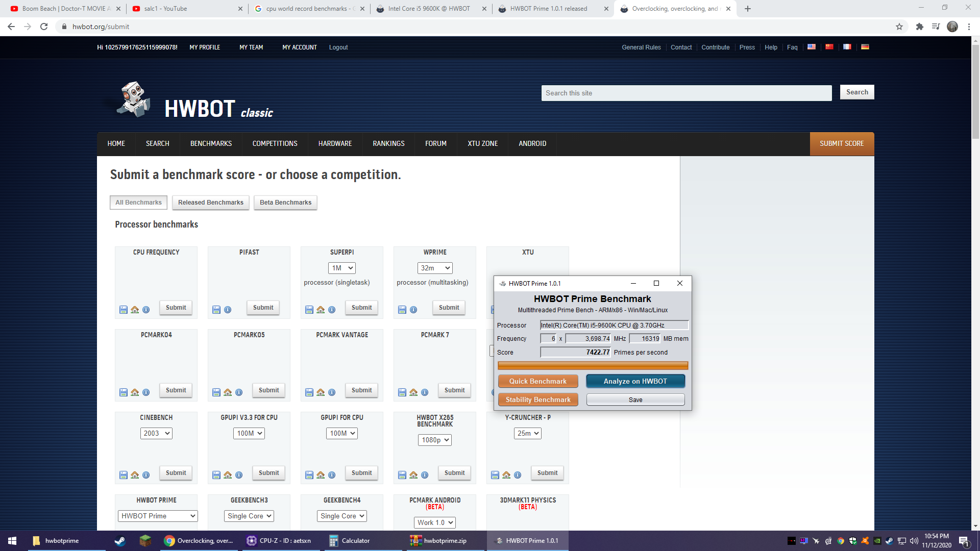Open the Y-Cruncher 25m dropdown

click(528, 433)
